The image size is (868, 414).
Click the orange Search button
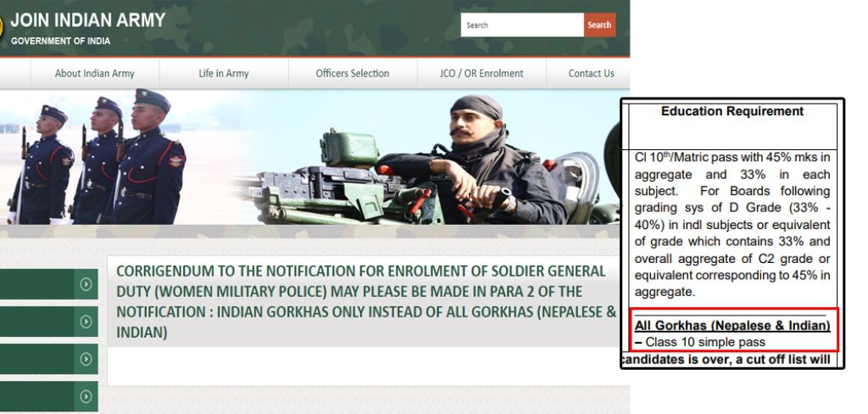point(599,25)
